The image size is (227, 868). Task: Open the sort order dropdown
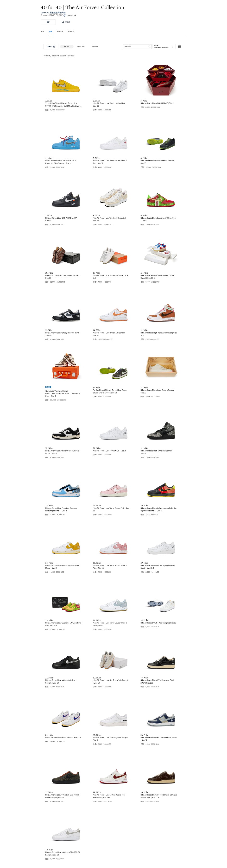[x=164, y=47]
